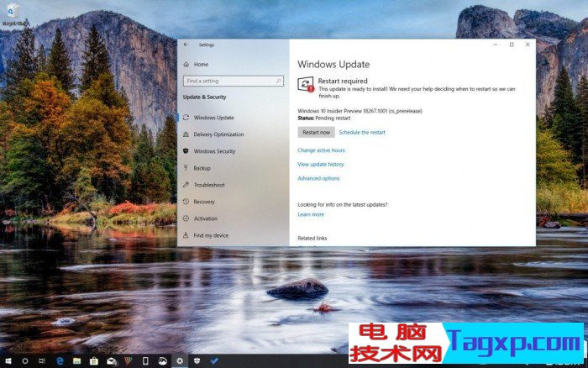Go to Home label in Settings
Image resolution: width=588 pixels, height=368 pixels.
(x=201, y=64)
